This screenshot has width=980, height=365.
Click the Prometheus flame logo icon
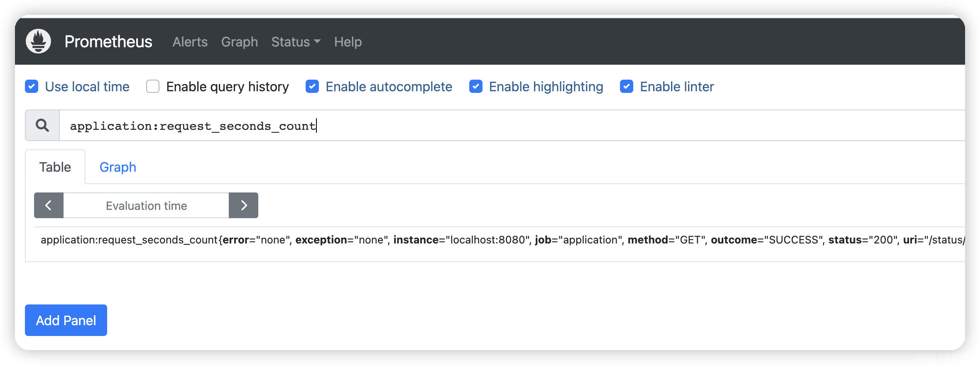tap(38, 41)
